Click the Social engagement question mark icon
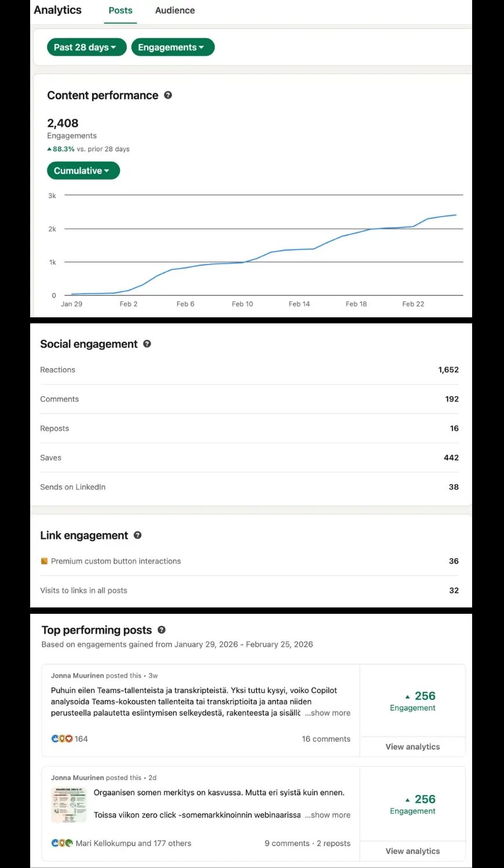This screenshot has width=504, height=868. point(147,344)
